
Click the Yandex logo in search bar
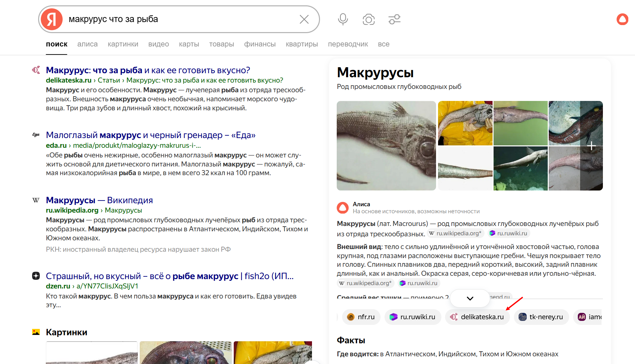coord(52,19)
